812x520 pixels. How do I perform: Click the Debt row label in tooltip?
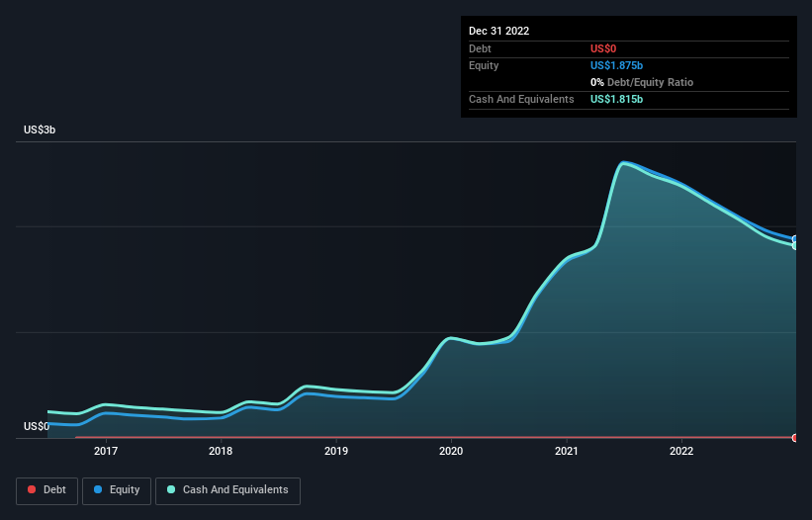tap(480, 48)
